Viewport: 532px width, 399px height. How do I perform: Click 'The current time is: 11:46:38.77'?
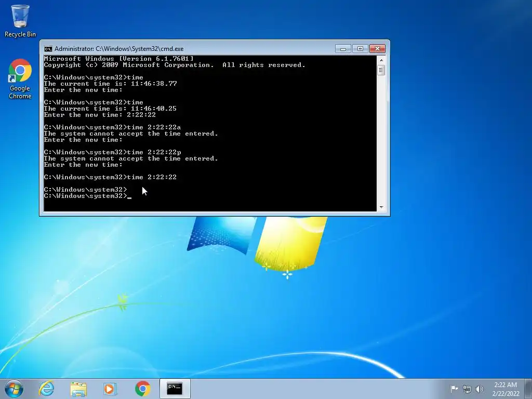pyautogui.click(x=110, y=84)
